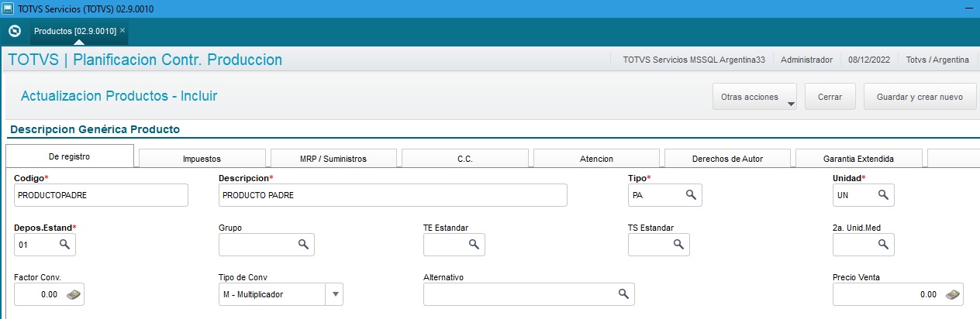The image size is (980, 319).
Task: Expand the Tipo de Conv dropdown
Action: [335, 294]
